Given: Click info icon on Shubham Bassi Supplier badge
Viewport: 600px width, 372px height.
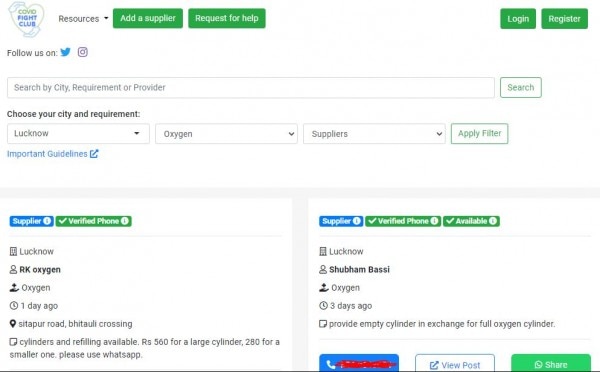Looking at the screenshot, I should pos(357,221).
